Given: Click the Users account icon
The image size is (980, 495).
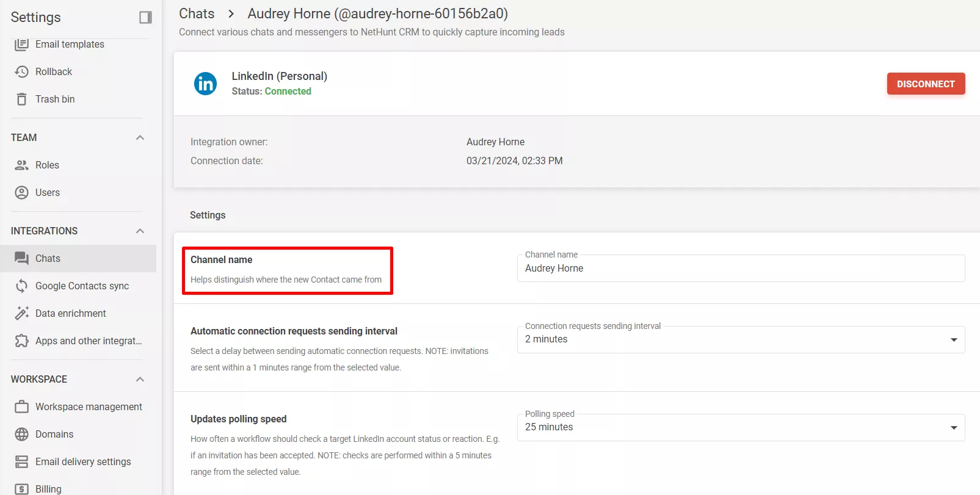Looking at the screenshot, I should click(x=21, y=192).
